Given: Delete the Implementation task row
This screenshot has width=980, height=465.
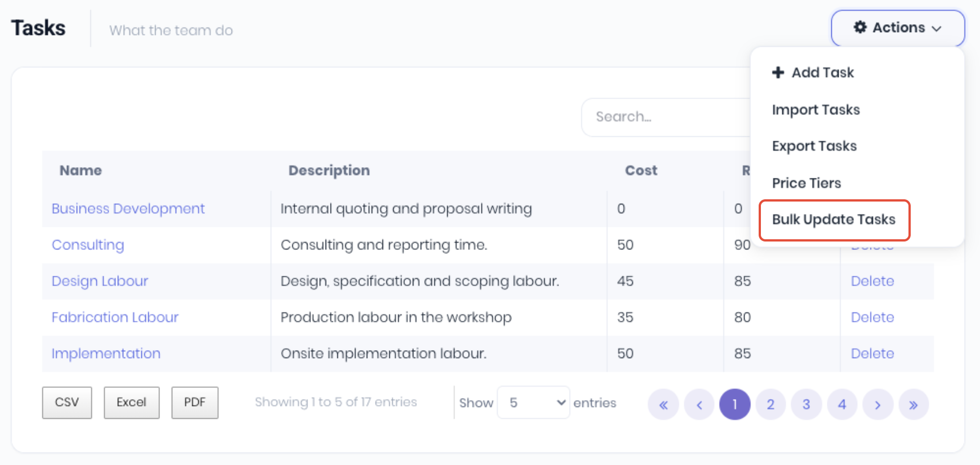Looking at the screenshot, I should click(x=872, y=354).
